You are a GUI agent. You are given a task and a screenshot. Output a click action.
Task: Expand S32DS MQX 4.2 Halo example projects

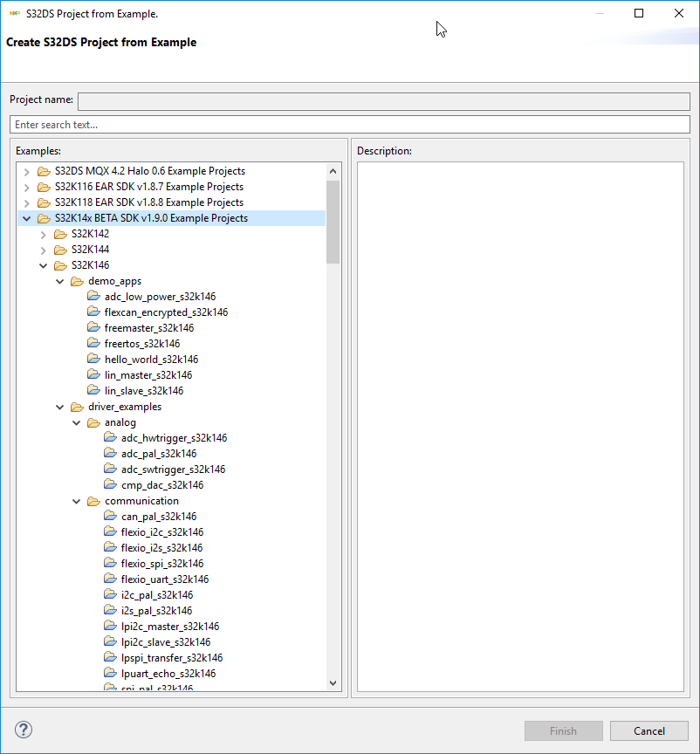(27, 172)
